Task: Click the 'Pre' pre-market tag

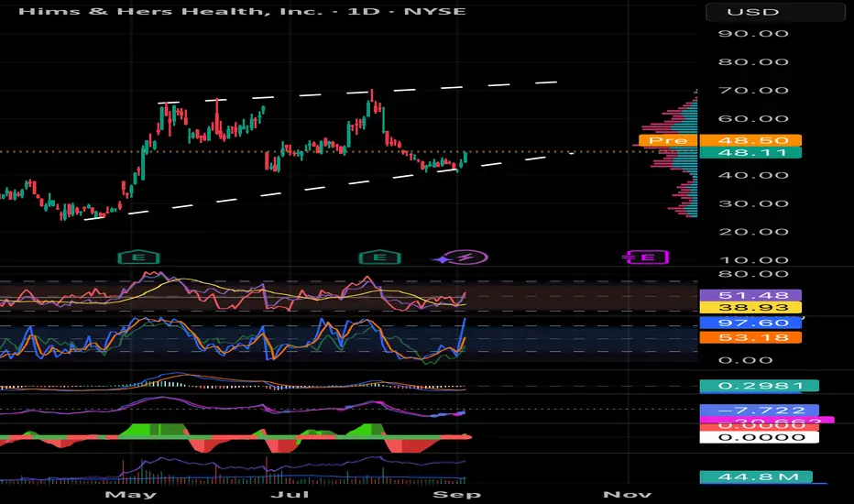Action: click(x=668, y=140)
